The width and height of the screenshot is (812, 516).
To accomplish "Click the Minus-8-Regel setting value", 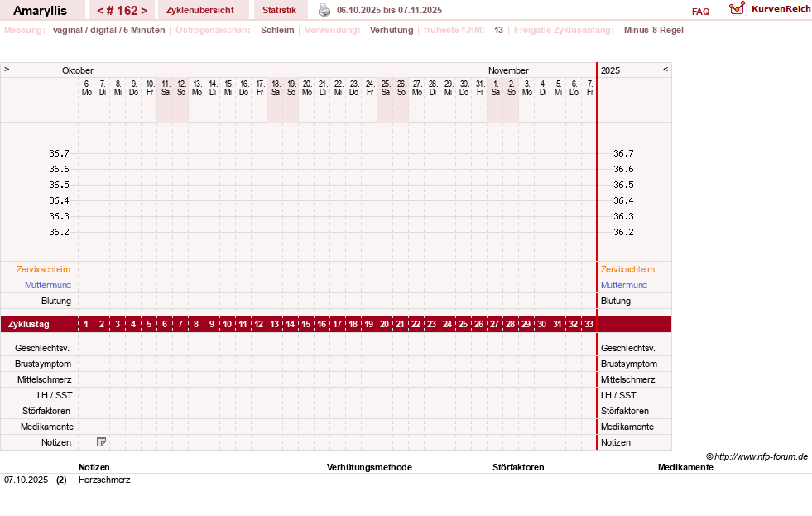I will point(654,30).
